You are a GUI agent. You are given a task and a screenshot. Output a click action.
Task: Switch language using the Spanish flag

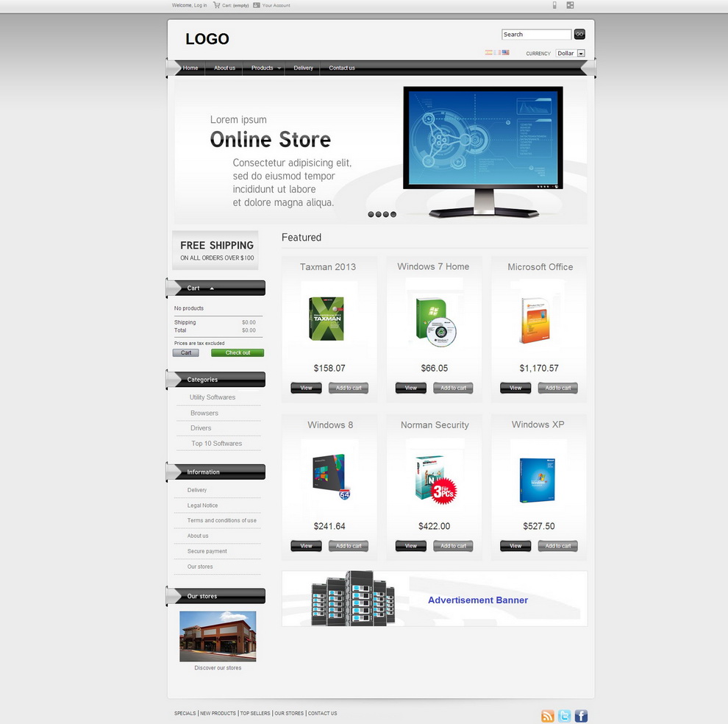488,52
